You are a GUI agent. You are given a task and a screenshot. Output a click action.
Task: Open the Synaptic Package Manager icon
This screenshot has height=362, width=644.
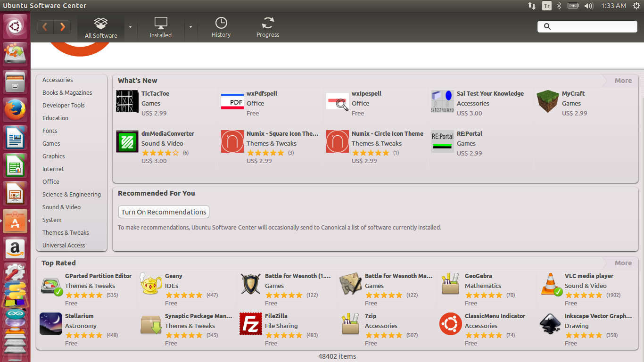pos(151,324)
